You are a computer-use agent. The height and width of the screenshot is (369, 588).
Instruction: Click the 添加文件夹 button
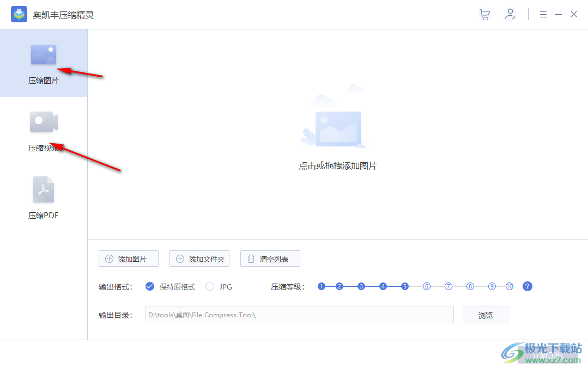tap(199, 259)
